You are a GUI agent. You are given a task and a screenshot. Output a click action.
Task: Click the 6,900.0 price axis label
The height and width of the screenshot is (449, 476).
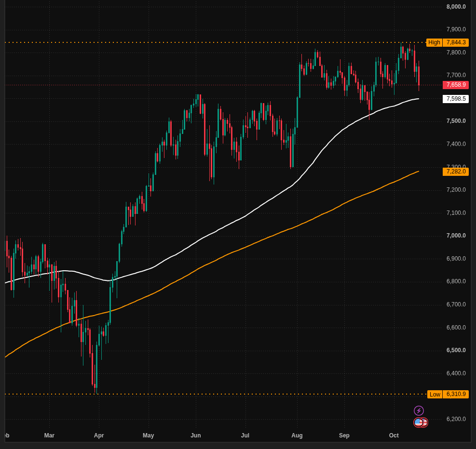[456, 259]
